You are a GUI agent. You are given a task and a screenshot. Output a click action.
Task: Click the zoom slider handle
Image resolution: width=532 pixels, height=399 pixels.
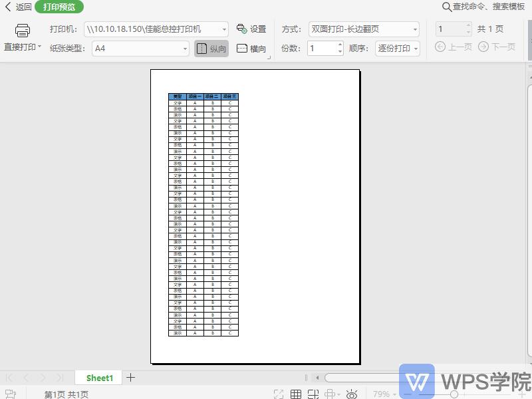point(454,394)
